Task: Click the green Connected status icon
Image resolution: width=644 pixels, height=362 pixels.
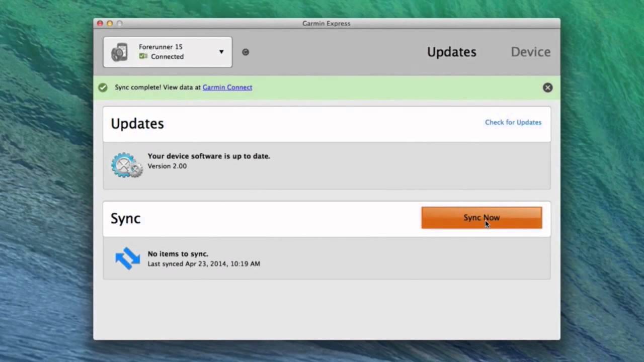Action: tap(143, 56)
